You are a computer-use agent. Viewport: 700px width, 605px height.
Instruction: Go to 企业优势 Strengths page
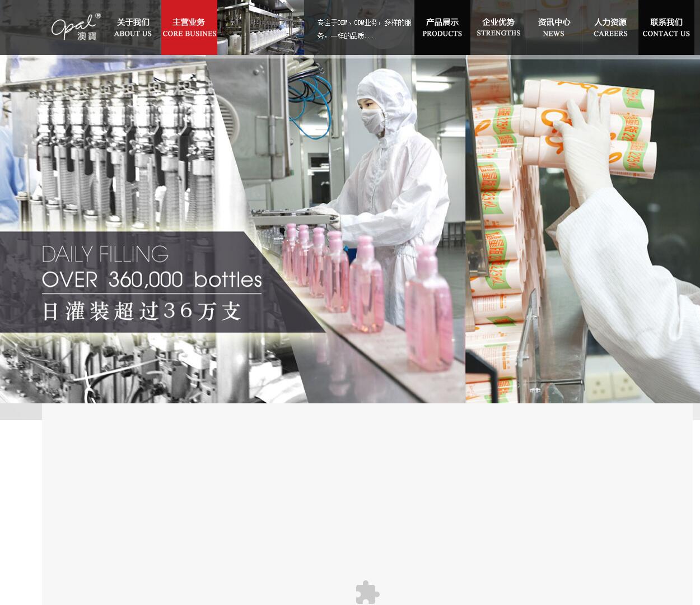pyautogui.click(x=498, y=27)
